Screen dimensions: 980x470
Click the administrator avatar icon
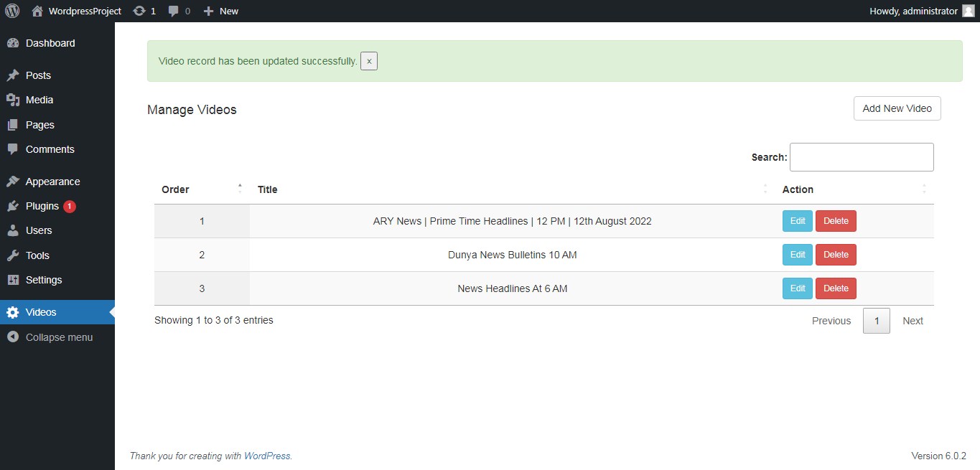tap(968, 11)
